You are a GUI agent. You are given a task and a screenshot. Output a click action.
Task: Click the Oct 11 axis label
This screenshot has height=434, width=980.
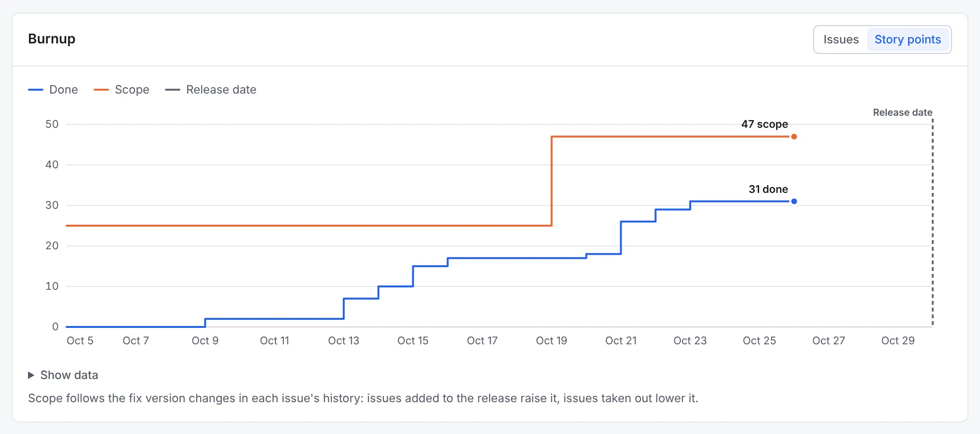(x=274, y=340)
